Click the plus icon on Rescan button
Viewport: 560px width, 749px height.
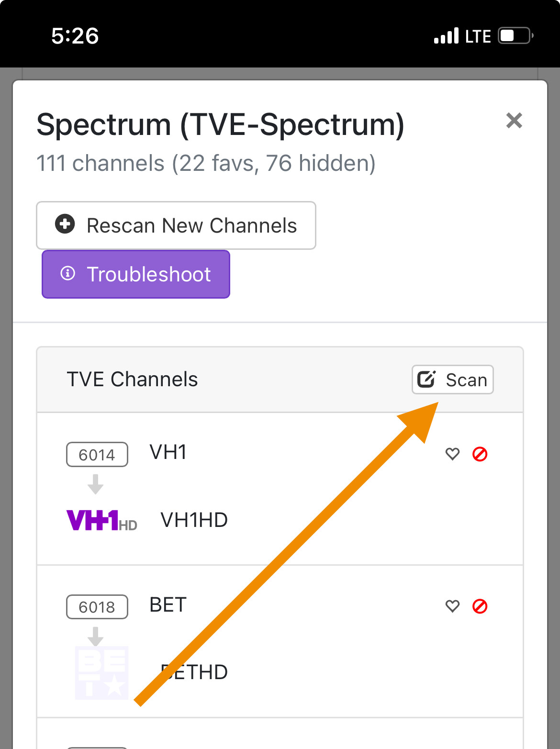[x=65, y=224]
